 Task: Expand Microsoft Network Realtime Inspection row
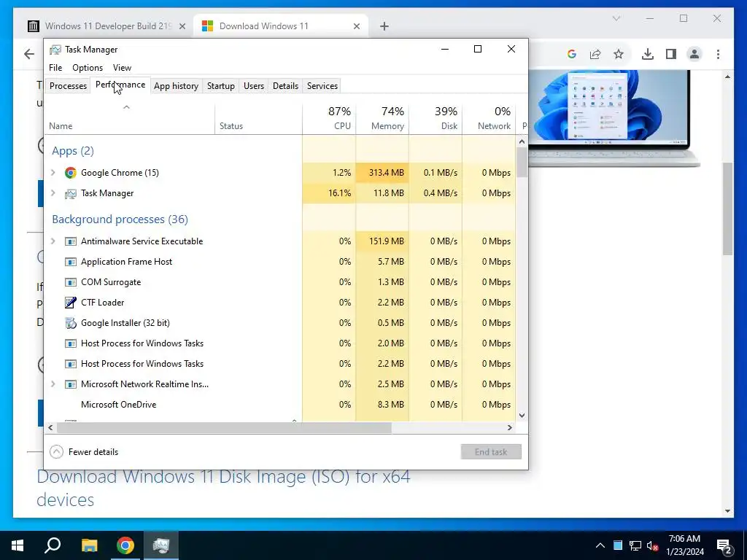pos(53,384)
